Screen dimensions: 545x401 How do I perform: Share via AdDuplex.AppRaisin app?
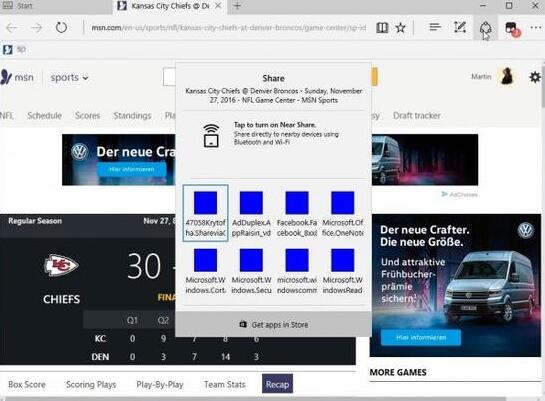click(x=251, y=213)
